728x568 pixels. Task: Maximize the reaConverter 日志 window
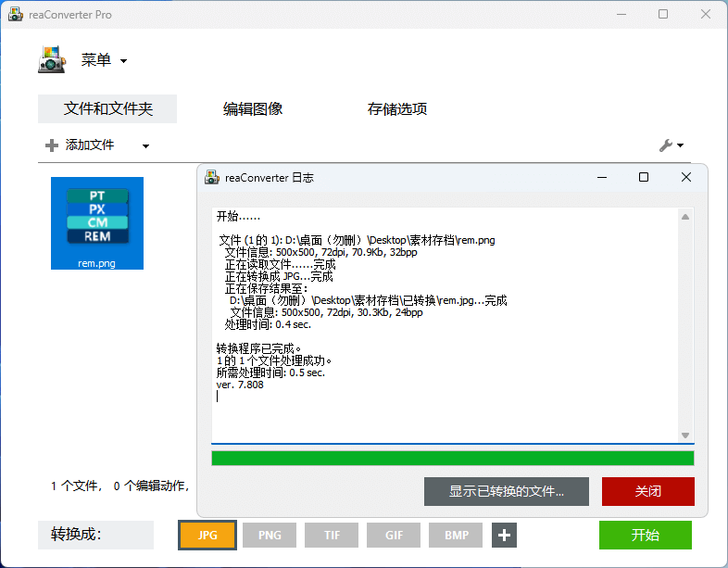click(x=644, y=177)
